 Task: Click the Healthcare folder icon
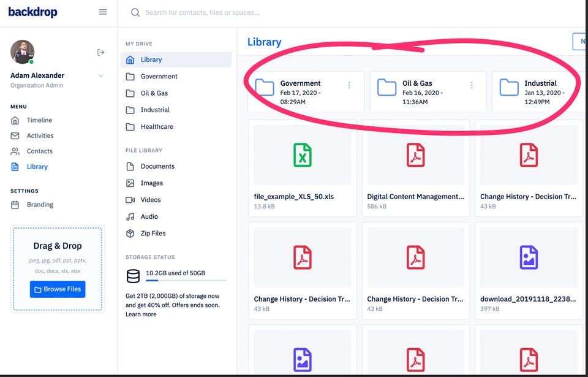pos(130,127)
